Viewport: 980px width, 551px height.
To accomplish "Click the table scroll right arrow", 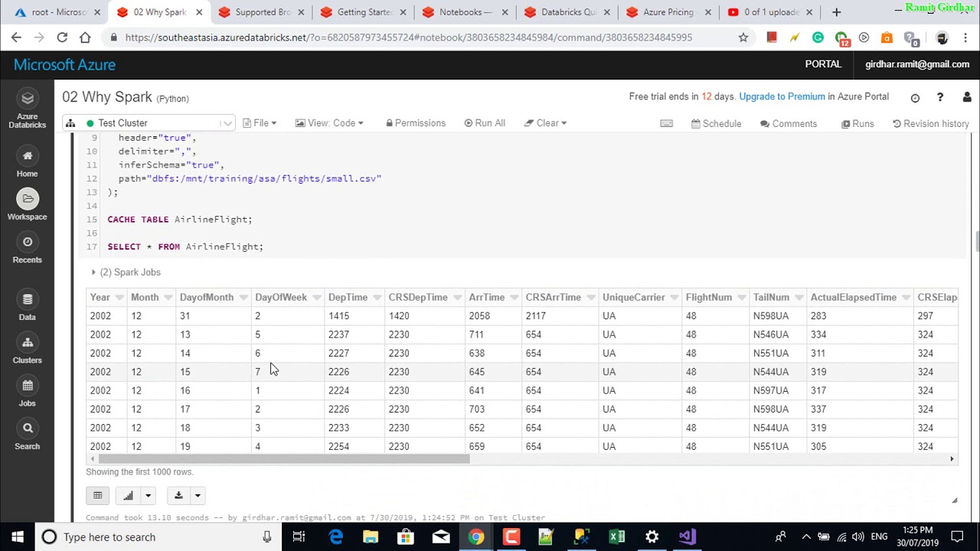I will click(x=952, y=459).
